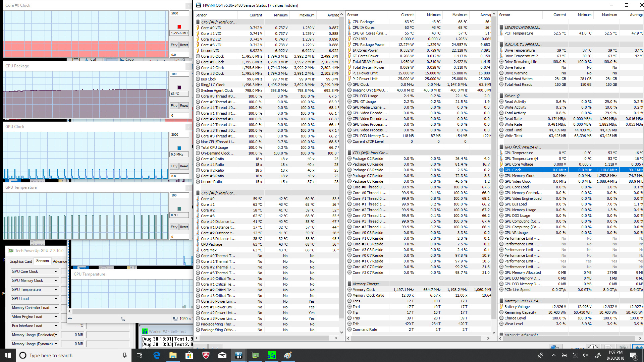Click the Prime95 Worker #2 window icon
644x362 pixels.
point(145,331)
